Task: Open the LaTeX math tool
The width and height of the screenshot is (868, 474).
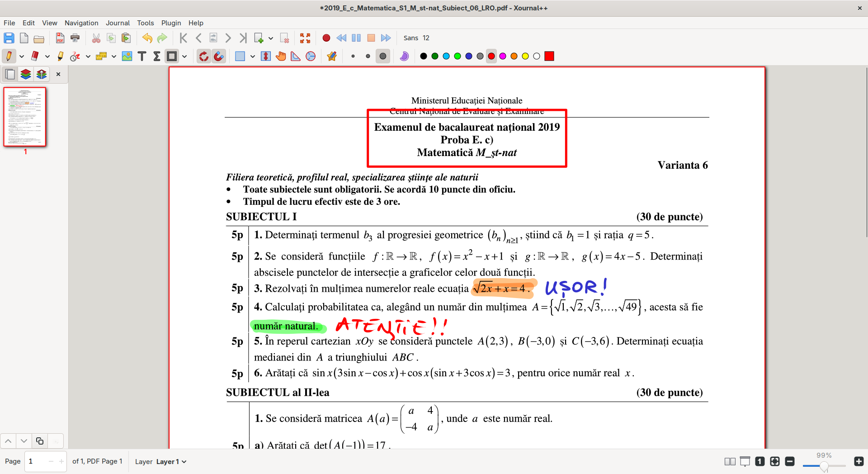Action: (x=157, y=56)
